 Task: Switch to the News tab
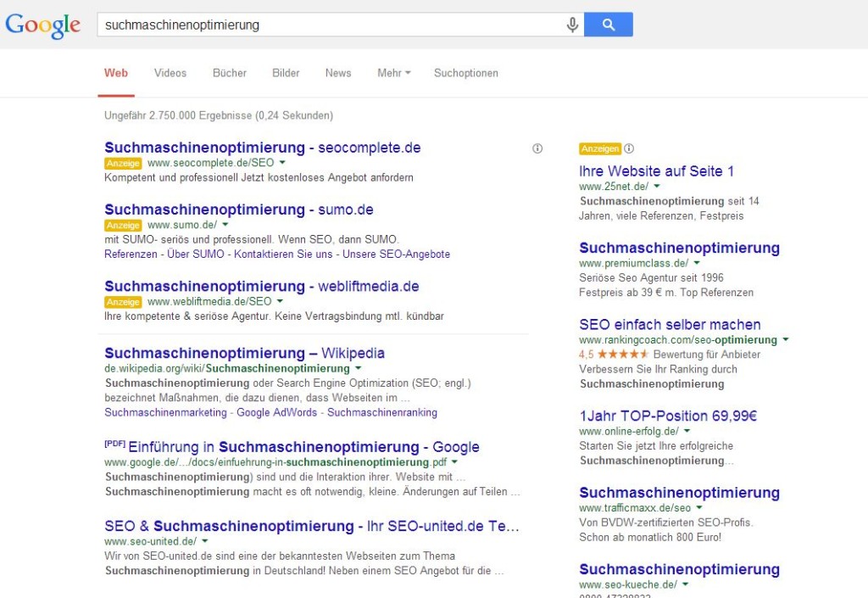338,73
